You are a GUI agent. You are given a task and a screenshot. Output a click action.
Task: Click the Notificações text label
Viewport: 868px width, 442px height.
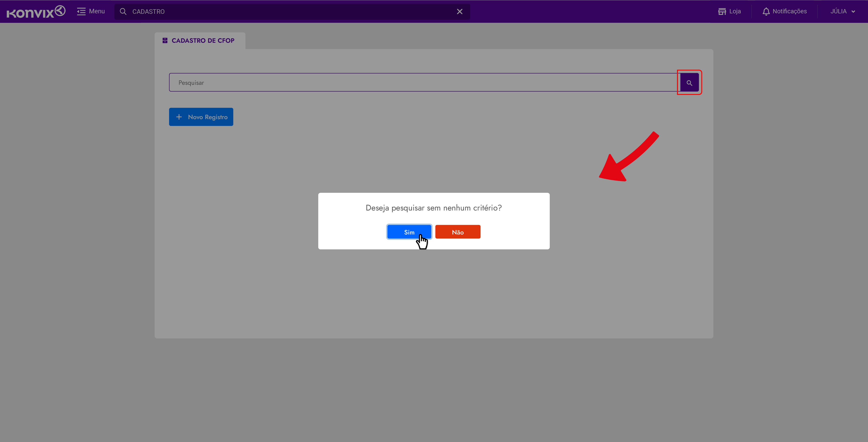790,12
